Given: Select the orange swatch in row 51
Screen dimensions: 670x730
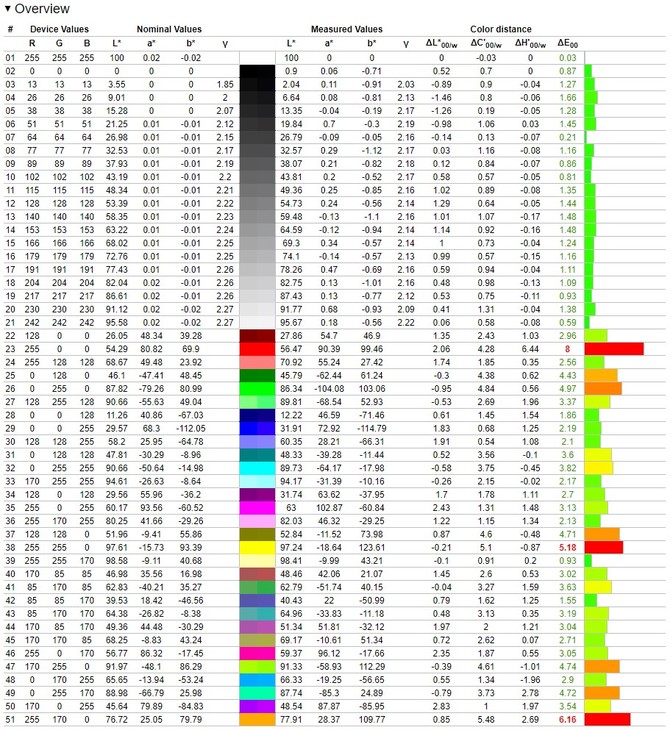Looking at the screenshot, I should tap(257, 720).
